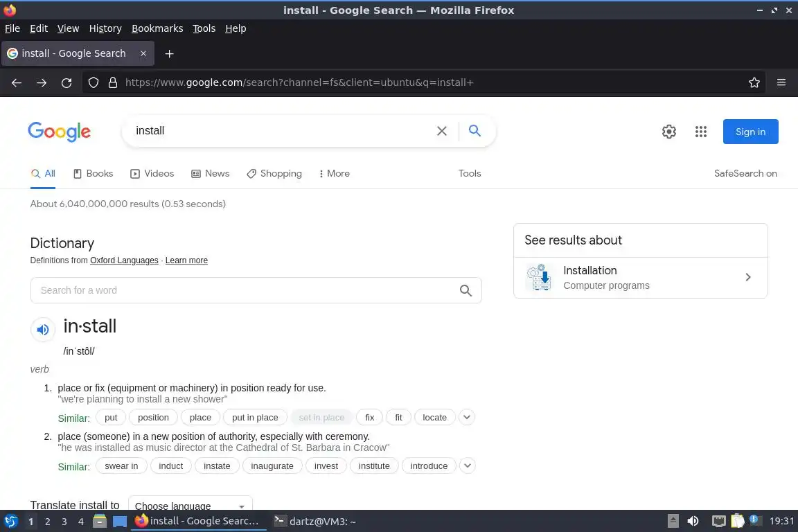Bookmark this page with the star
This screenshot has height=532, width=798.
pos(754,82)
